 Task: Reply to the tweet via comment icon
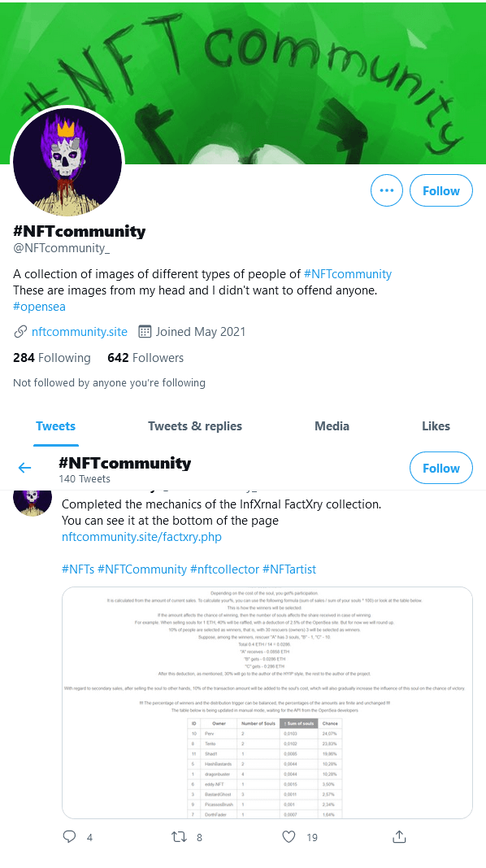coord(70,836)
